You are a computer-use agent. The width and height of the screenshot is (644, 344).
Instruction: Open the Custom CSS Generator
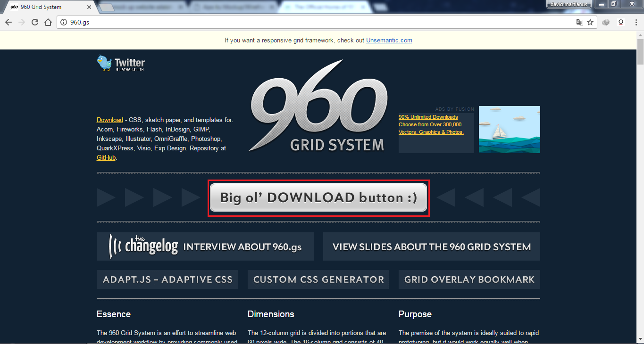[318, 279]
